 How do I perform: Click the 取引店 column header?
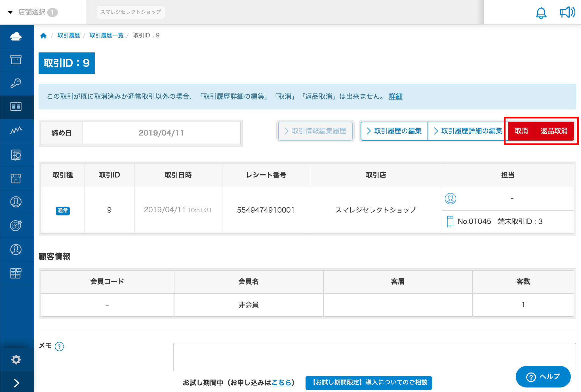(376, 175)
